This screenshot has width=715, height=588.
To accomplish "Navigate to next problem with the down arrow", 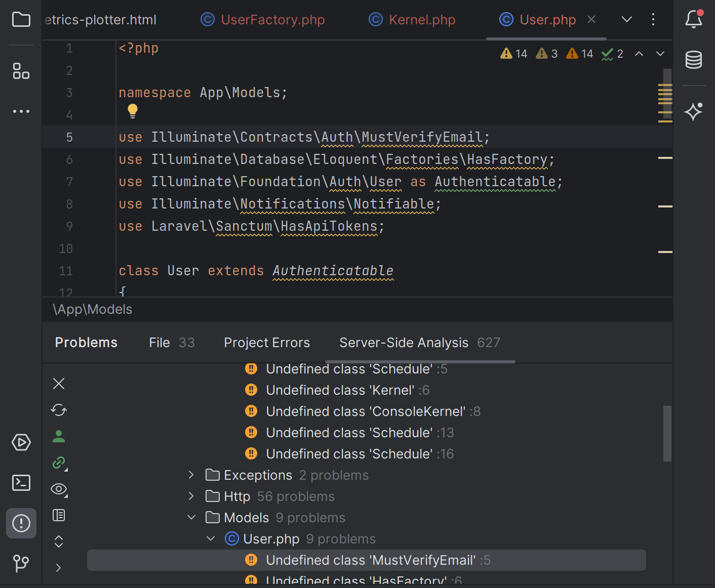I will [x=660, y=53].
